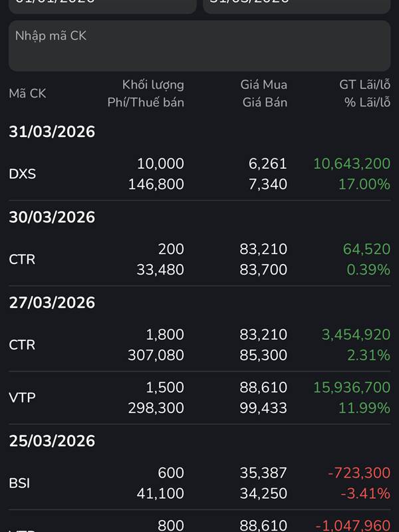The height and width of the screenshot is (532, 399).
Task: Open the DXS stock entry
Action: (x=23, y=174)
